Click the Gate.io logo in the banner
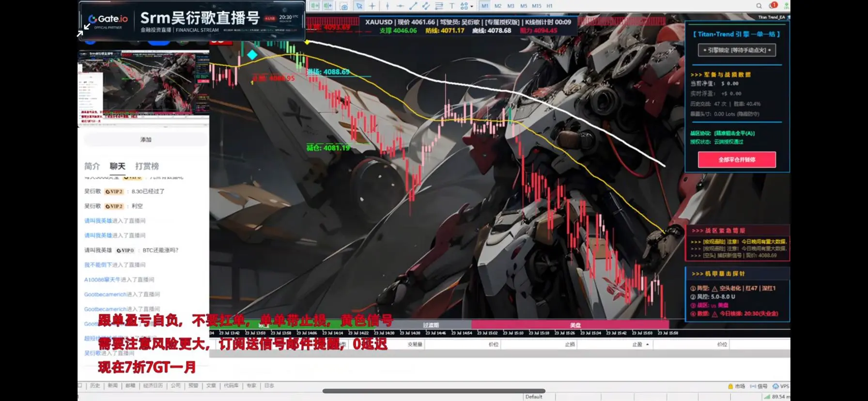Viewport: 868px width, 401px height. 108,20
